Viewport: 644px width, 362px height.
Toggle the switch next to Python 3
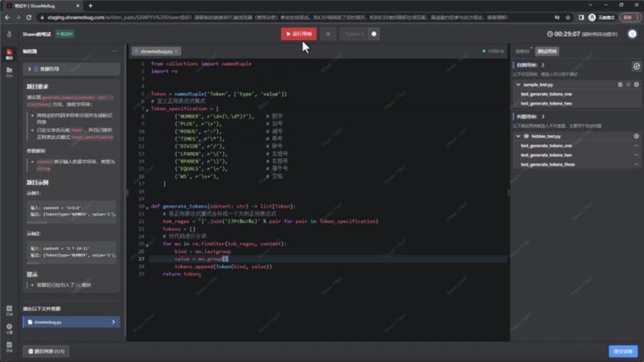[374, 34]
